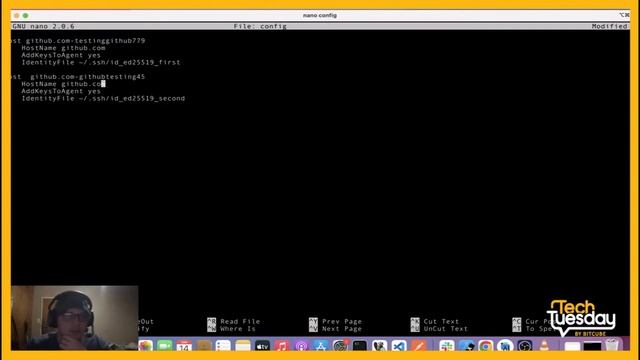Viewport: 640px width, 360px height.
Task: Open the Trash in the dock
Action: 612,346
